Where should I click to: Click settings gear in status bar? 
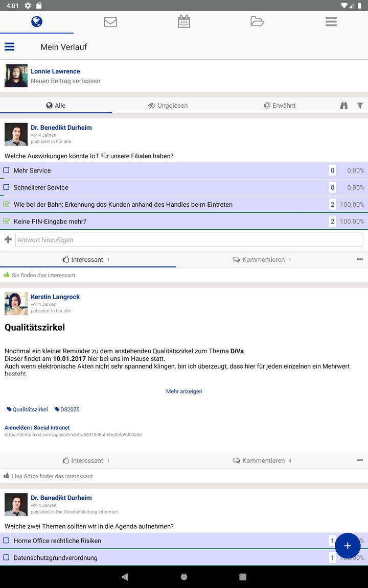tap(28, 6)
